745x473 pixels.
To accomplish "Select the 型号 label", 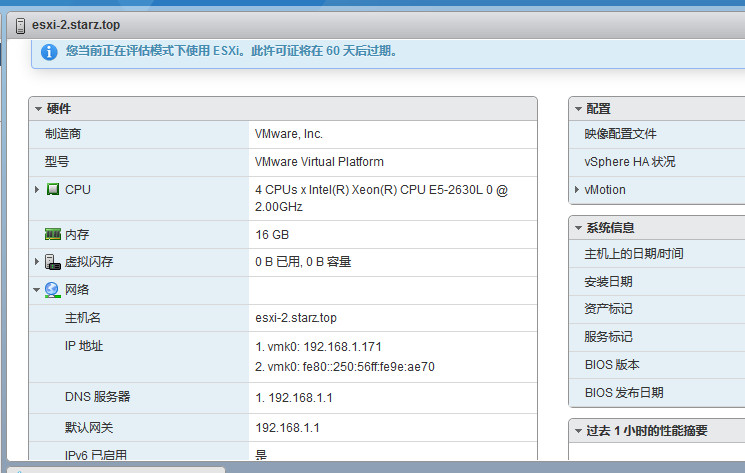I will point(57,161).
